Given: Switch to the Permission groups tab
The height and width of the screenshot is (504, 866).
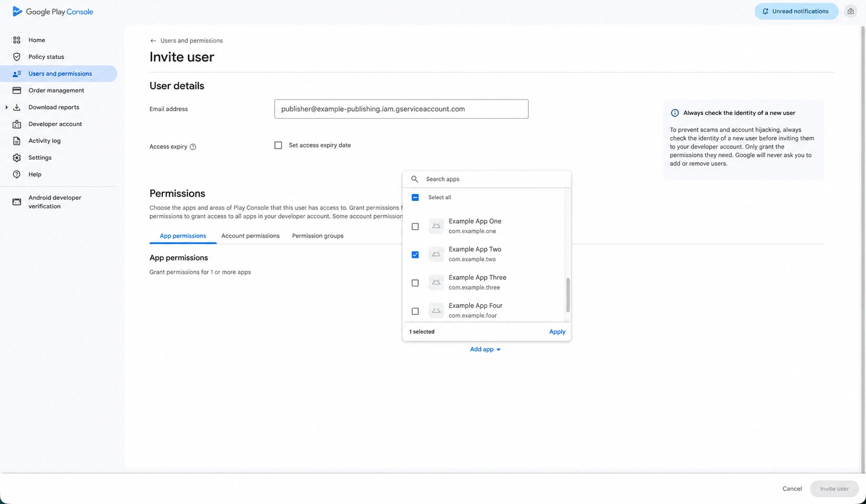Looking at the screenshot, I should (318, 236).
